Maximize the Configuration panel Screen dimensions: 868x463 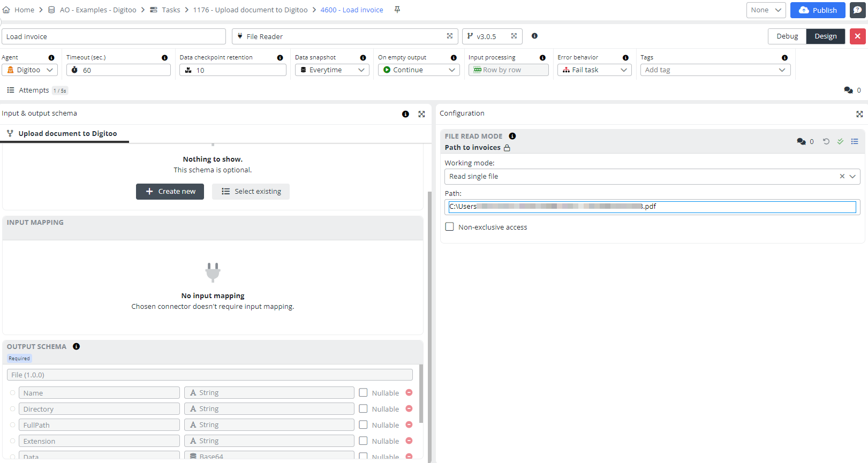click(x=859, y=114)
